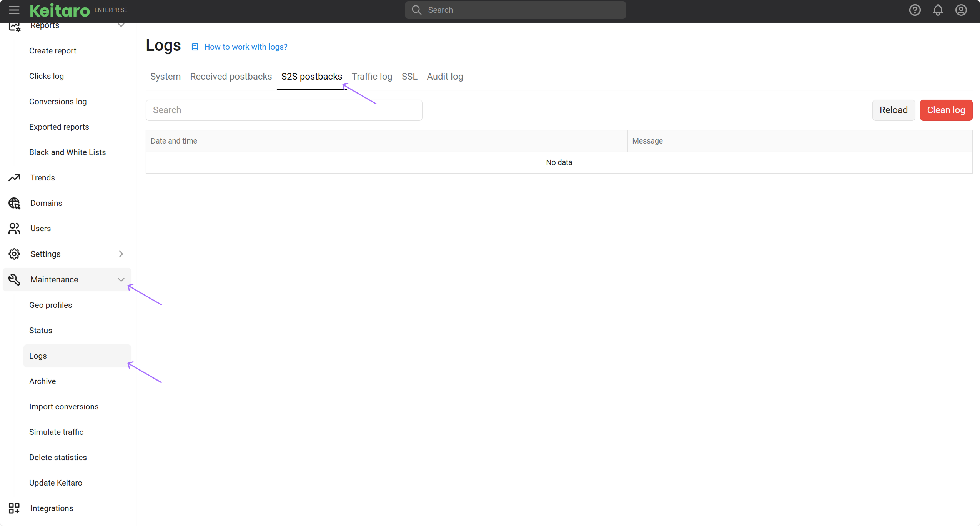
Task: Open Simulate traffic in sidebar
Action: [56, 432]
